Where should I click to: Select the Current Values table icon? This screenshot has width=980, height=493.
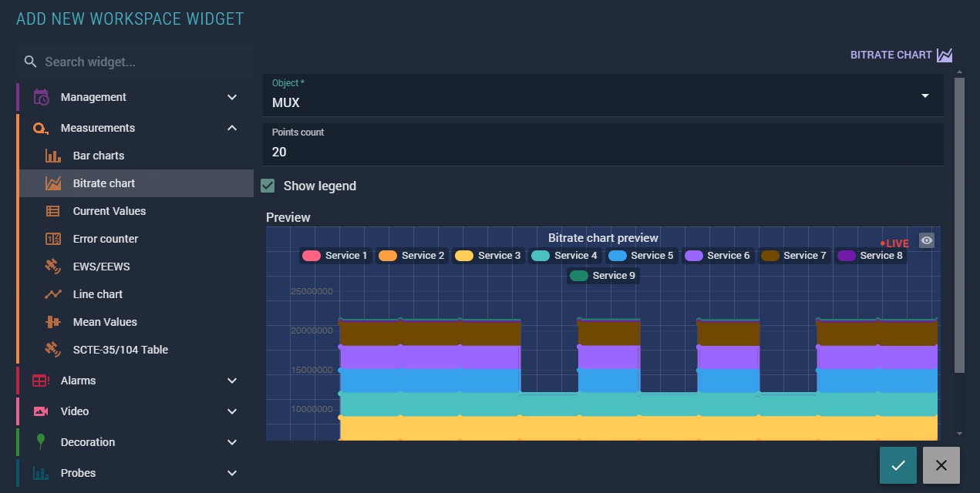click(x=52, y=211)
